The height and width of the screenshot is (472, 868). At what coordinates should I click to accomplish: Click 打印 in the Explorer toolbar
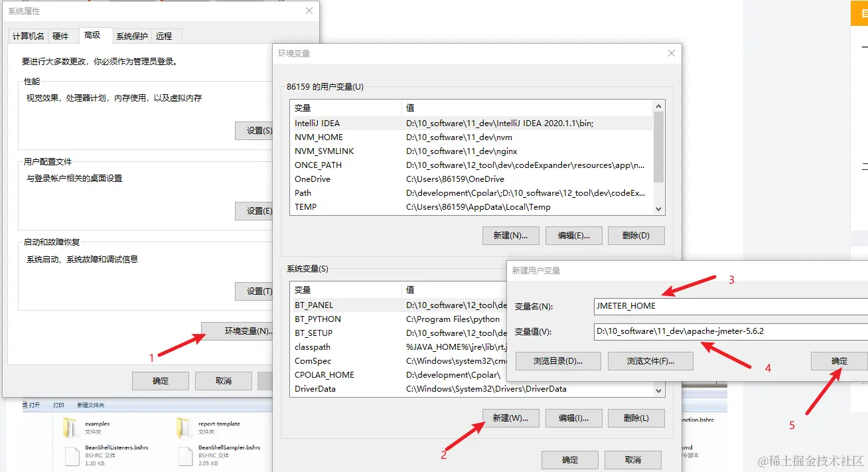tap(58, 405)
